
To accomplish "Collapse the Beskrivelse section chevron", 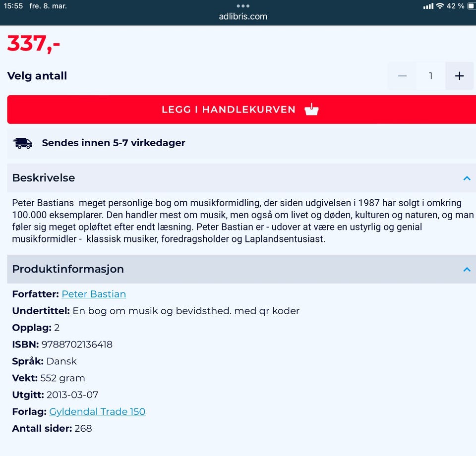I will [x=467, y=178].
